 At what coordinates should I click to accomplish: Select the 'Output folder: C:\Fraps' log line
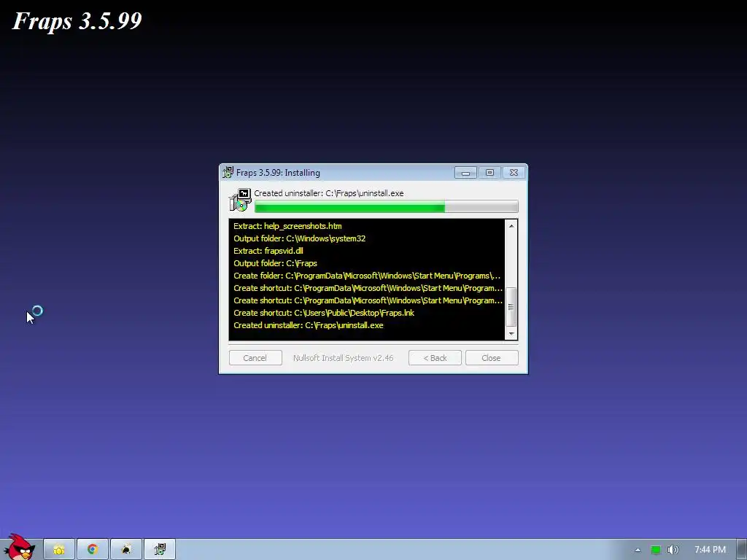275,263
